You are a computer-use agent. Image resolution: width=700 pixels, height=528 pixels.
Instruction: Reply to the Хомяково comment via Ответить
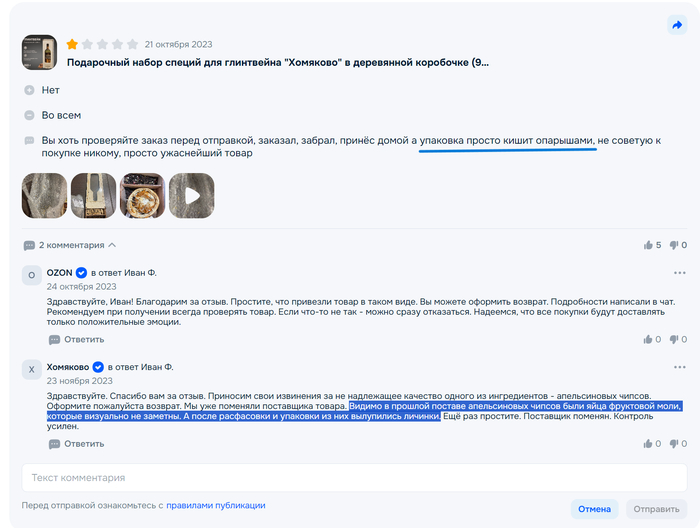76,444
